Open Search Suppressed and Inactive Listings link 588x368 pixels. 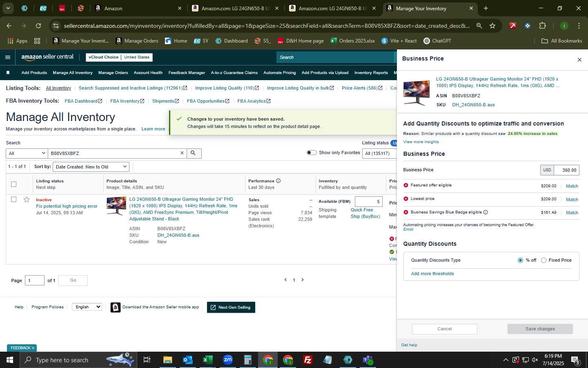133,88
